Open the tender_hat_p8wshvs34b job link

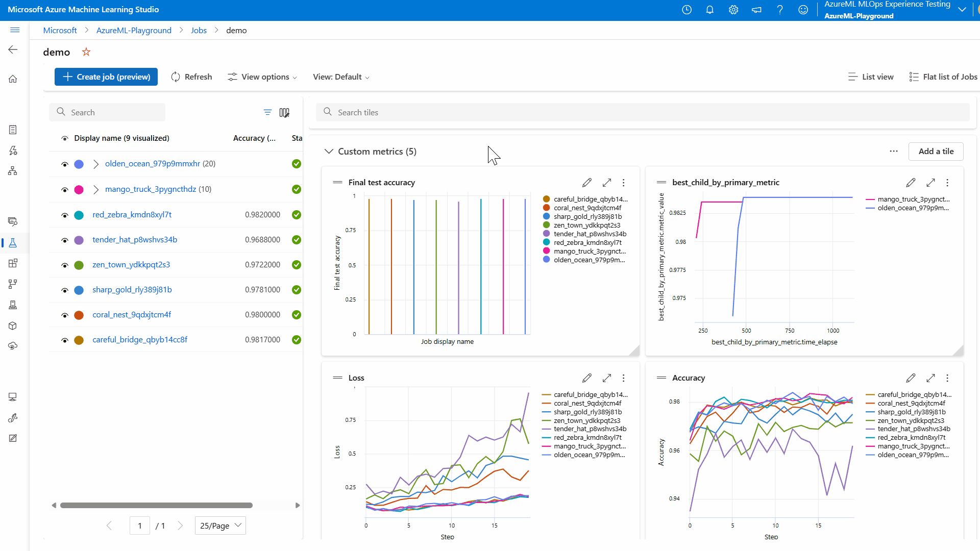135,240
